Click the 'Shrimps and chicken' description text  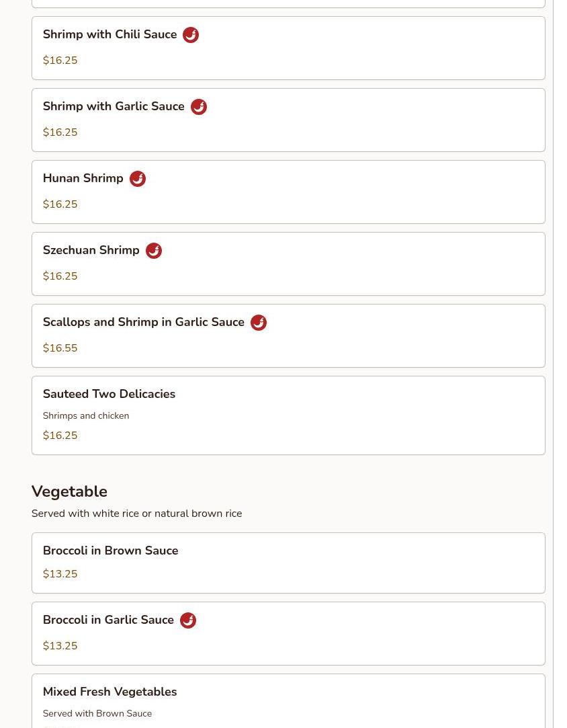coord(86,416)
